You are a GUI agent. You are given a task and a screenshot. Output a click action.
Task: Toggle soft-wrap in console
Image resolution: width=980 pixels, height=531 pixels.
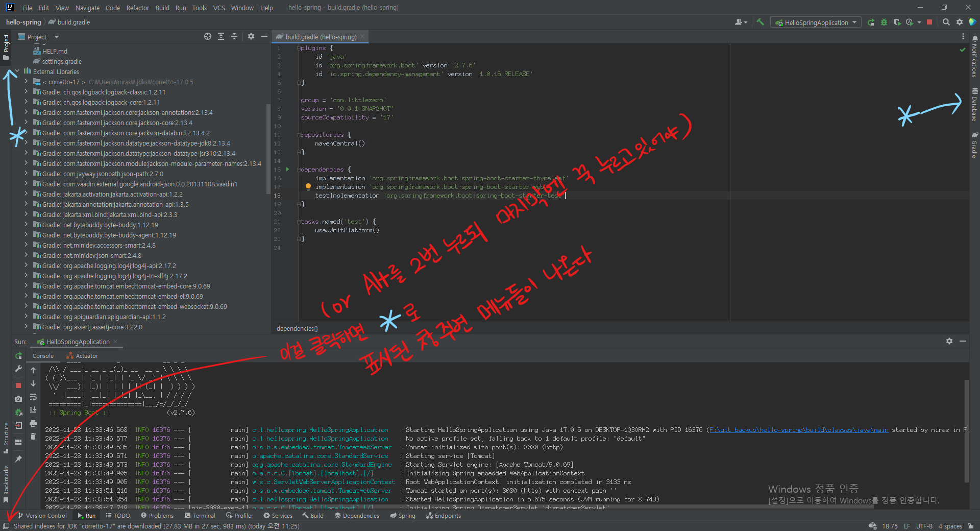(33, 397)
